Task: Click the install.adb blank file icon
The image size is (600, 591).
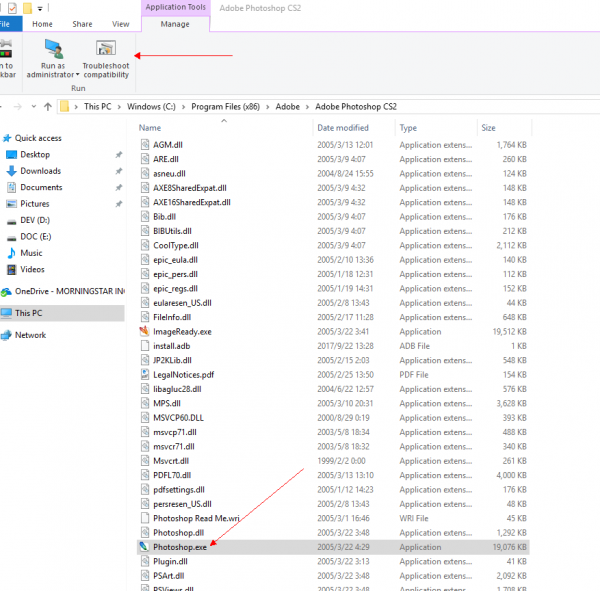Action: pyautogui.click(x=145, y=346)
